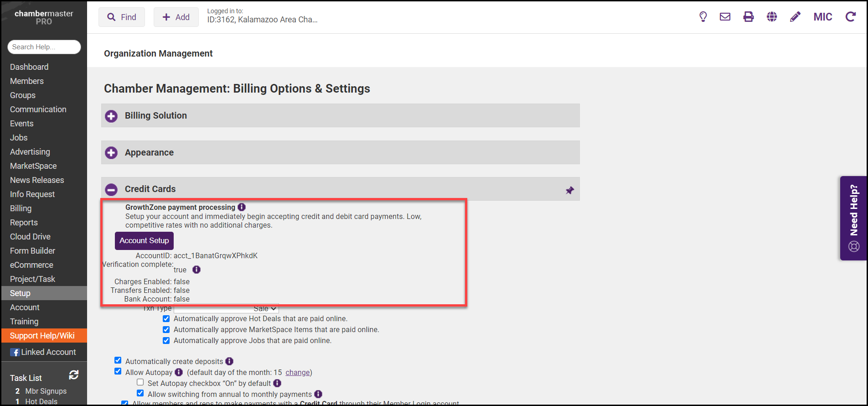Open Billing in the sidebar
Viewport: 868px width, 406px height.
[x=21, y=208]
